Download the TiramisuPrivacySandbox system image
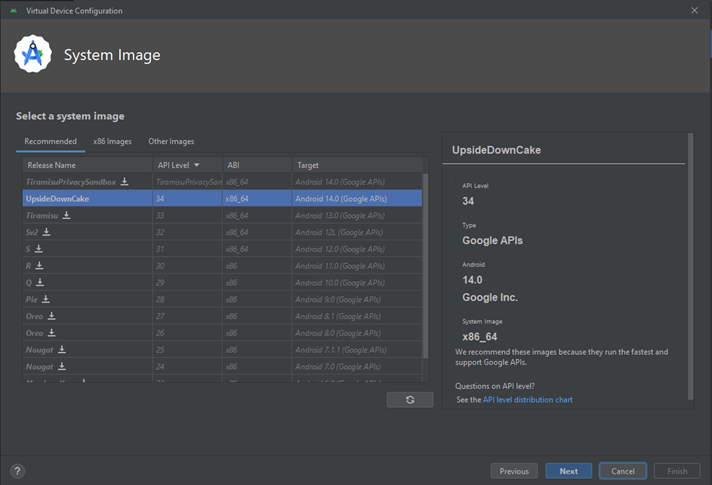Screen dimensions: 712x485 click(125, 182)
